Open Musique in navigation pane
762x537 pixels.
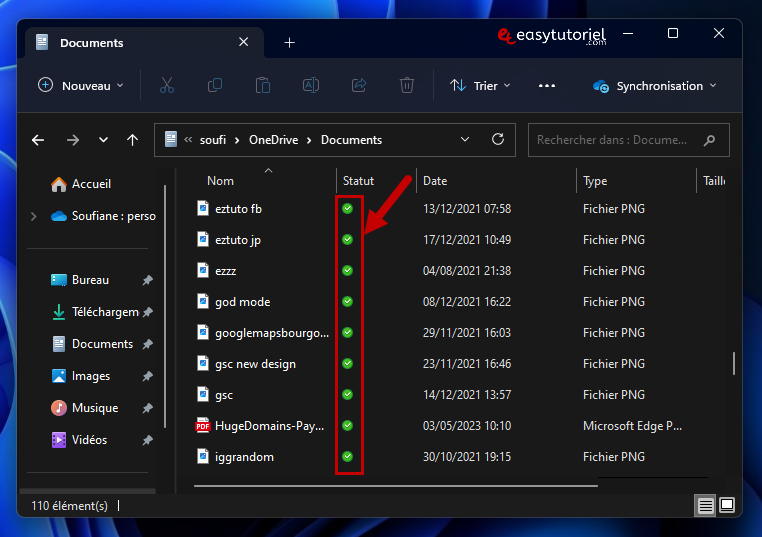point(85,408)
